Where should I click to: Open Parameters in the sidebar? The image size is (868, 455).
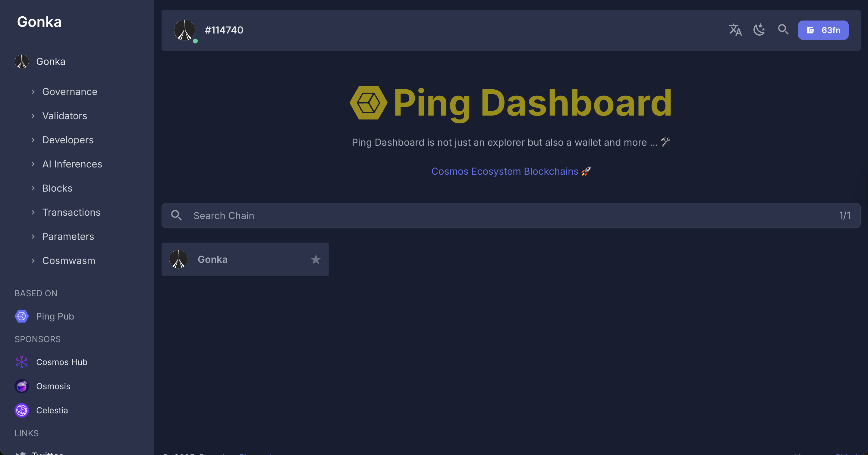(x=68, y=237)
